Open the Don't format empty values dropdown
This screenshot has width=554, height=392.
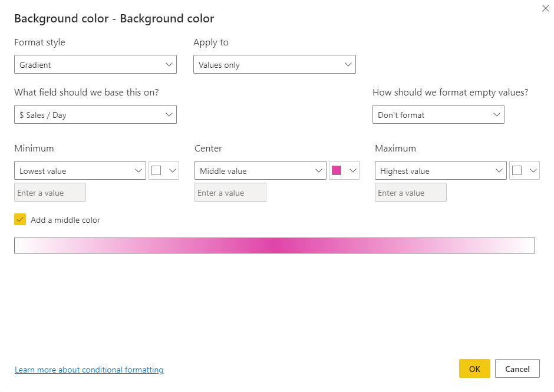click(438, 114)
